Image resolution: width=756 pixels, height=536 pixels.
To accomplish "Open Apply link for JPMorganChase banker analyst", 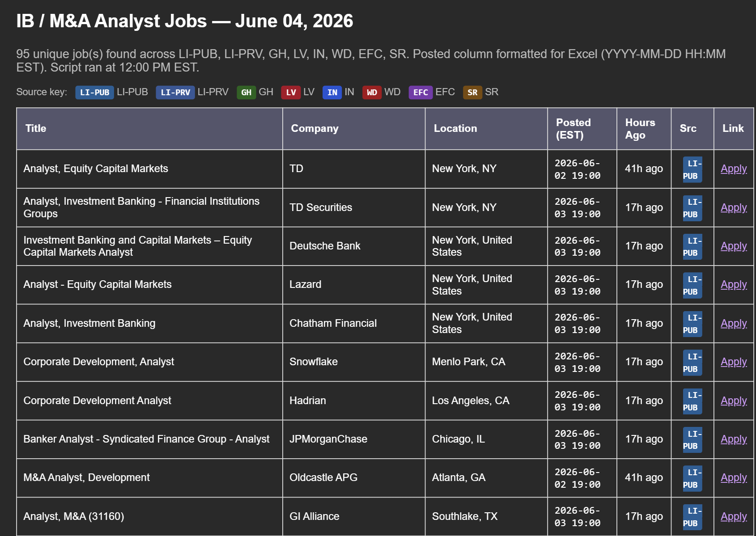I will 734,439.
